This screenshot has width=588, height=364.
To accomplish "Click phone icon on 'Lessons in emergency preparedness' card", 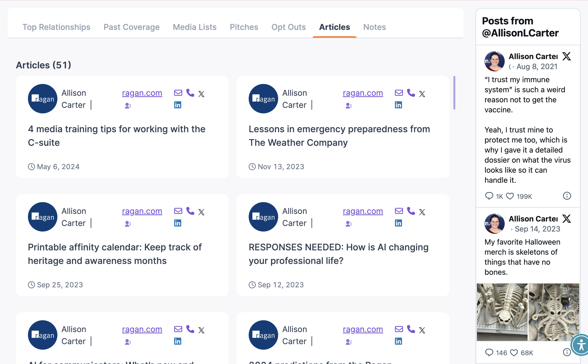I will coord(411,93).
